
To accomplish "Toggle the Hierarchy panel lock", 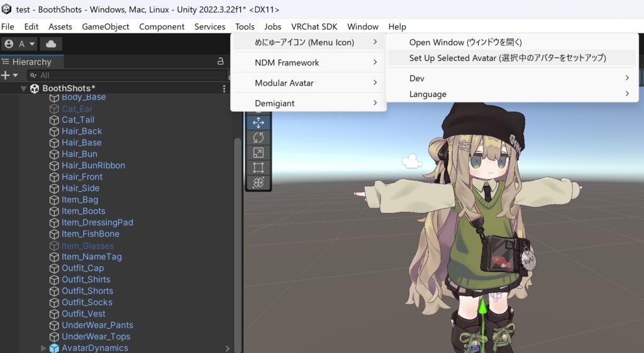I will (221, 61).
